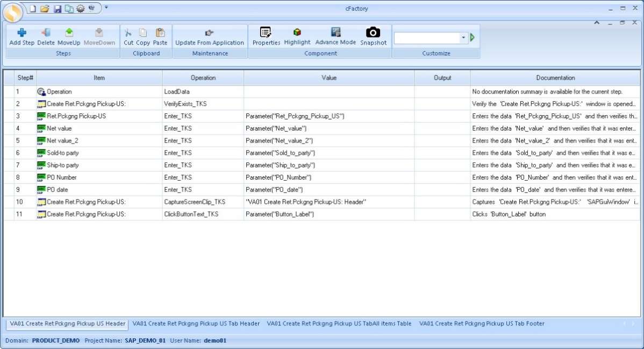
Task: Open the Customize combo box dropdown arrow
Action: click(463, 38)
